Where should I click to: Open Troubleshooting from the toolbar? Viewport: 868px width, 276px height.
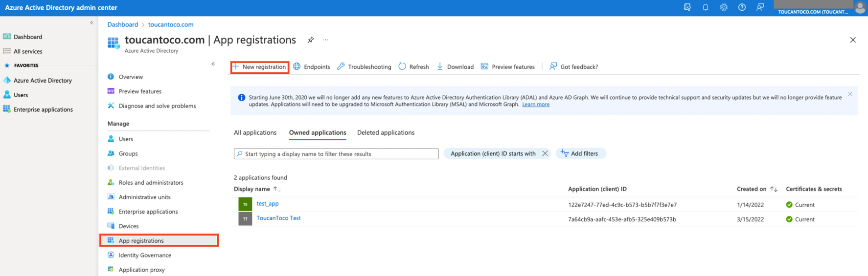pyautogui.click(x=365, y=67)
